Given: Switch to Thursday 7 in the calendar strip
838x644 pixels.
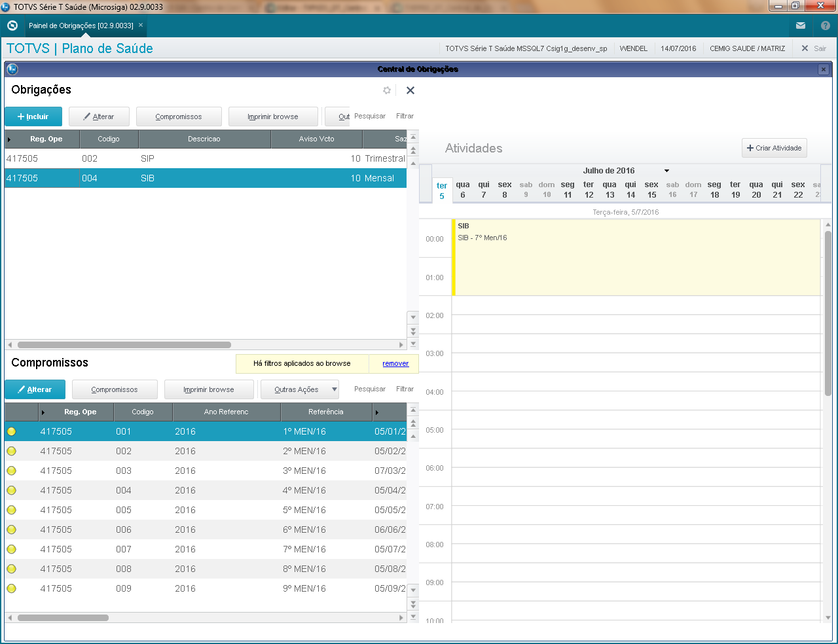Looking at the screenshot, I should (484, 190).
